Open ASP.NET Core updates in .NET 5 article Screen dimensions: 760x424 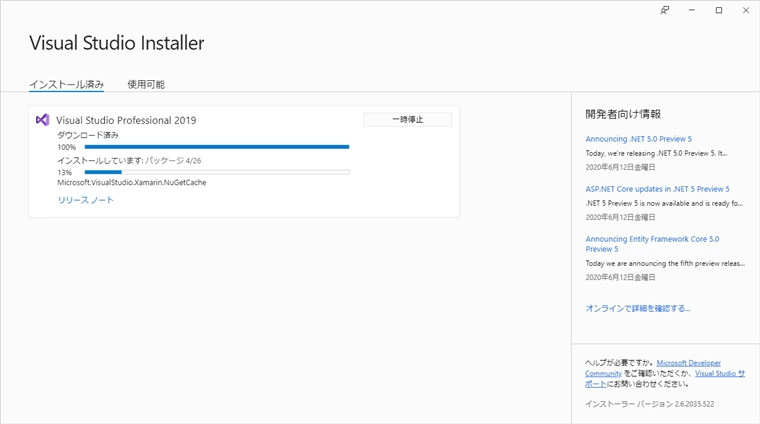click(657, 189)
